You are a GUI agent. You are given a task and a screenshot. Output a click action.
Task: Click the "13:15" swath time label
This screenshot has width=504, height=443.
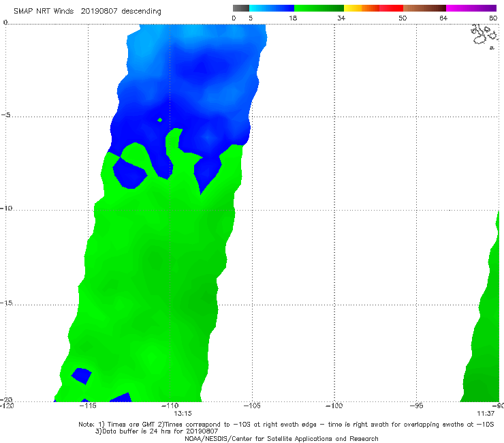coord(183,414)
